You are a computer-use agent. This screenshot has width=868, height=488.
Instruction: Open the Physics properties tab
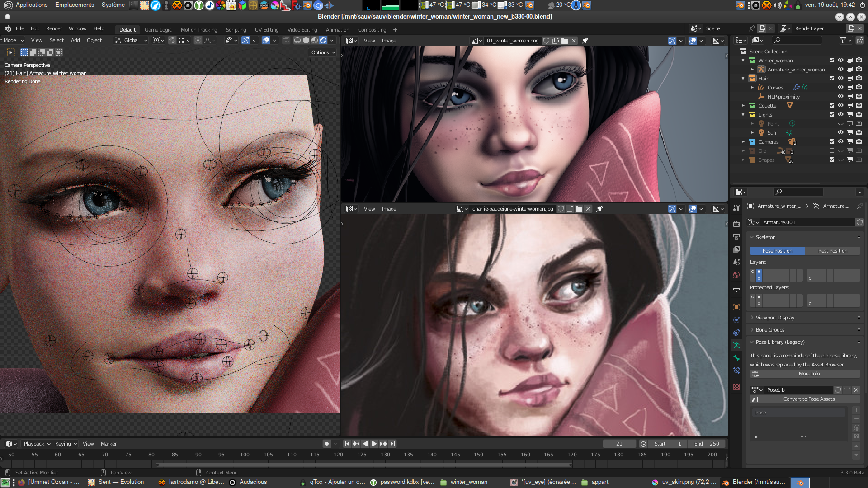point(736,320)
